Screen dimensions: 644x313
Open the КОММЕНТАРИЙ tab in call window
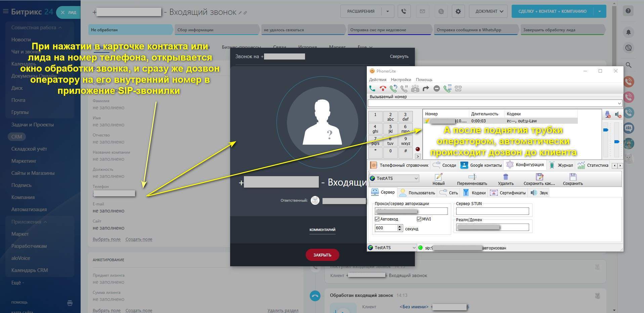click(x=322, y=230)
